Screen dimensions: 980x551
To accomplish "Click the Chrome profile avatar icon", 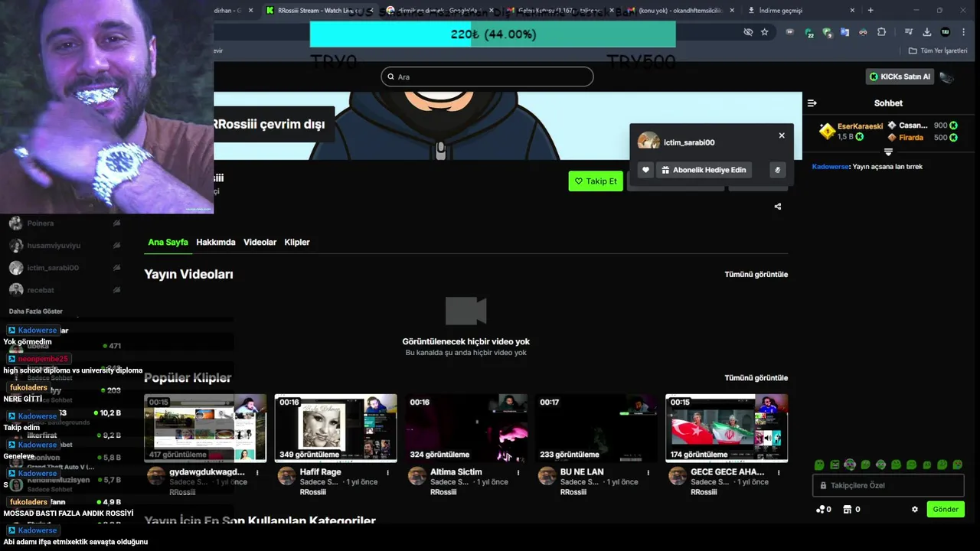I will click(946, 32).
